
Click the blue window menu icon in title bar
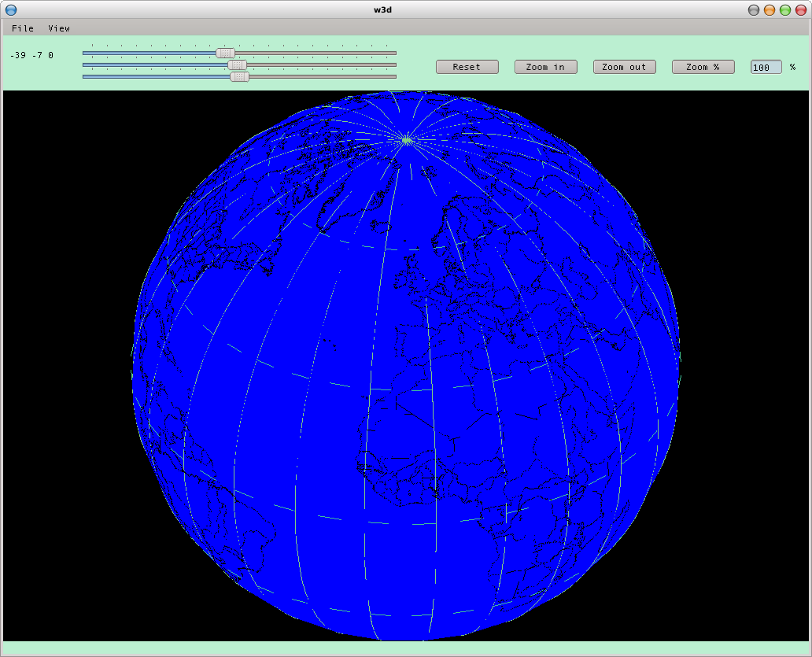[x=11, y=9]
